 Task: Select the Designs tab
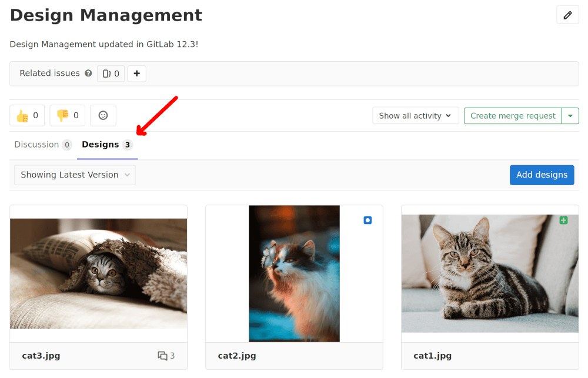102,145
